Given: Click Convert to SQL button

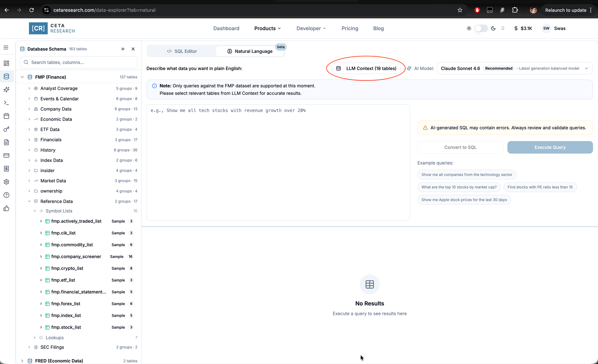Looking at the screenshot, I should [460, 147].
